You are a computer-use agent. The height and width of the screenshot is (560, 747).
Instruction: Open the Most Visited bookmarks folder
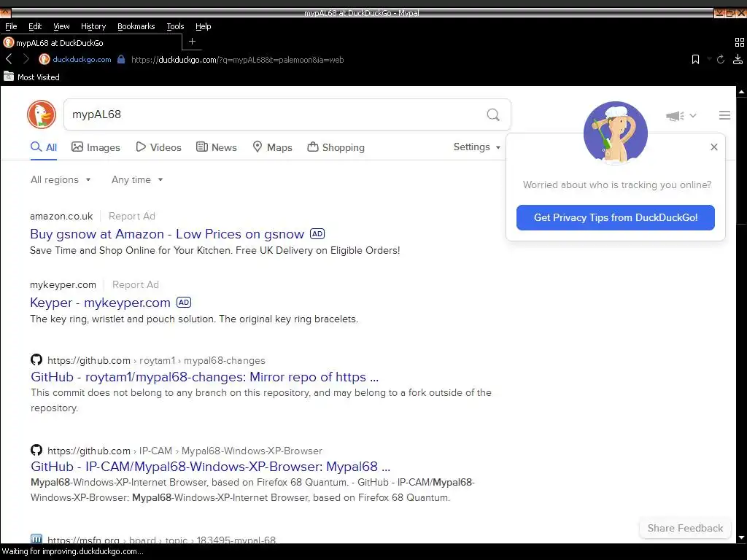[x=31, y=77]
